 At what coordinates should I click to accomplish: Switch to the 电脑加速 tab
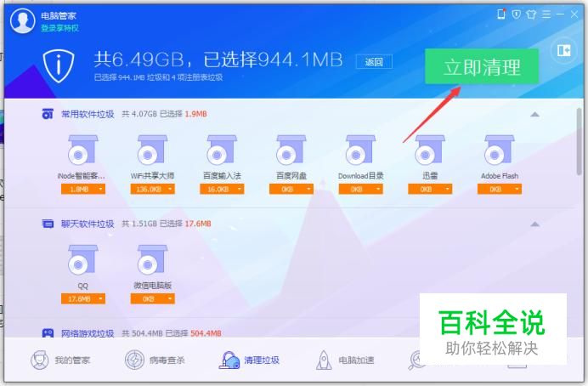click(344, 360)
